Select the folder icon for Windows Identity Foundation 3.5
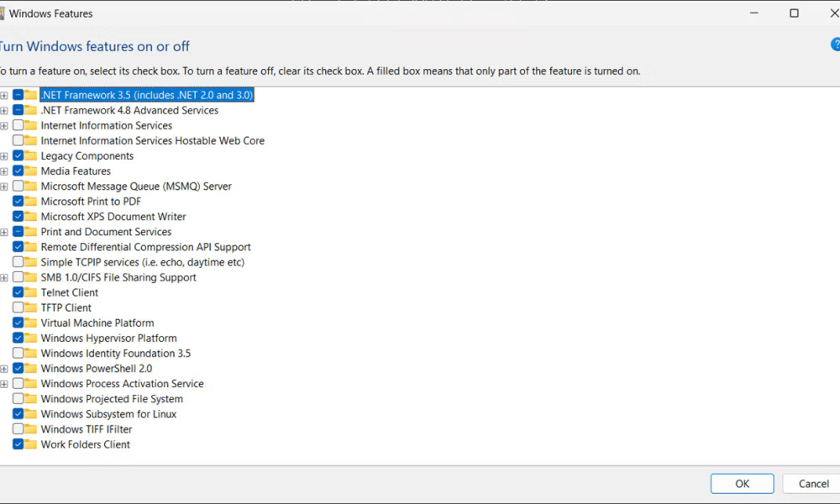Screen dimensions: 840x504 tap(30, 353)
